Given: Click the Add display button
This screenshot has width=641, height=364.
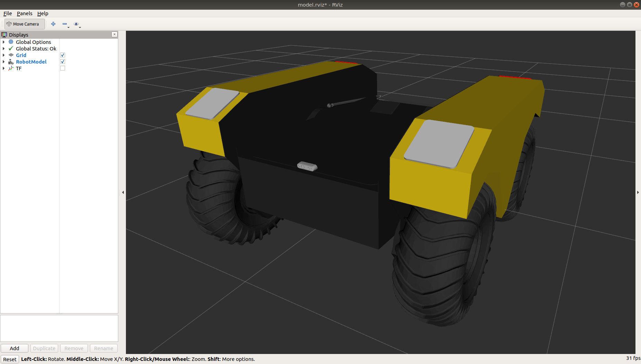Looking at the screenshot, I should pos(15,348).
